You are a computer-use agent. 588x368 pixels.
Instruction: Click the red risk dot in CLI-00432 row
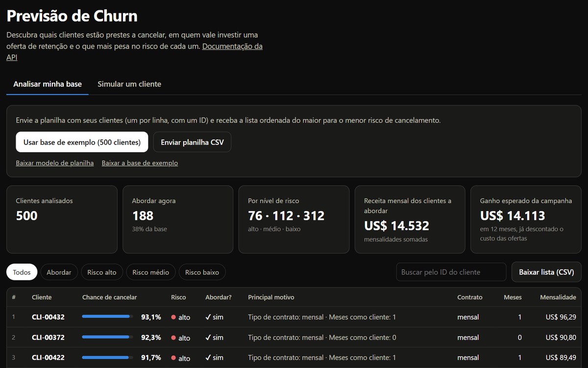[x=173, y=317]
